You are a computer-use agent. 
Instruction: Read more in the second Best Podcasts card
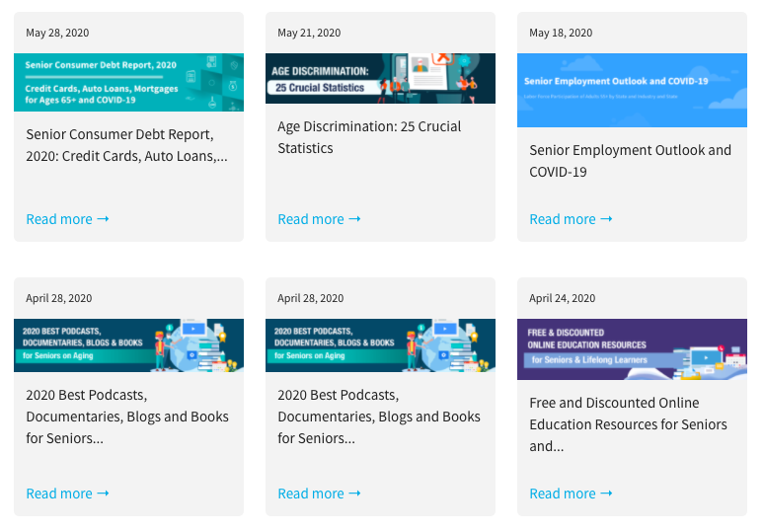click(319, 494)
